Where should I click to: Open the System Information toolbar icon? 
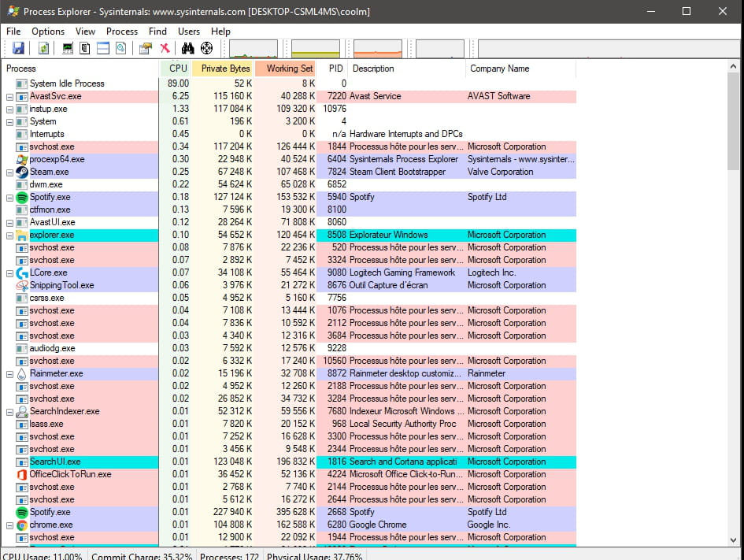point(67,49)
